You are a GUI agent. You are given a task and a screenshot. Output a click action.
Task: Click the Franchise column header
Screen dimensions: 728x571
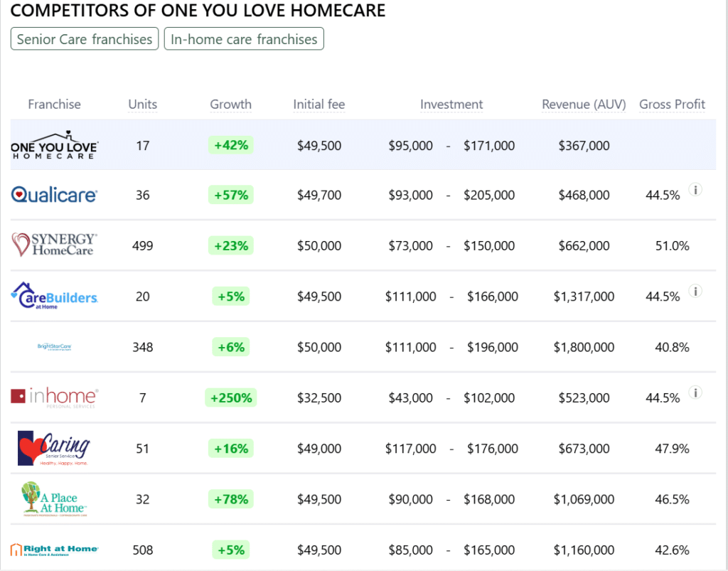tap(54, 105)
